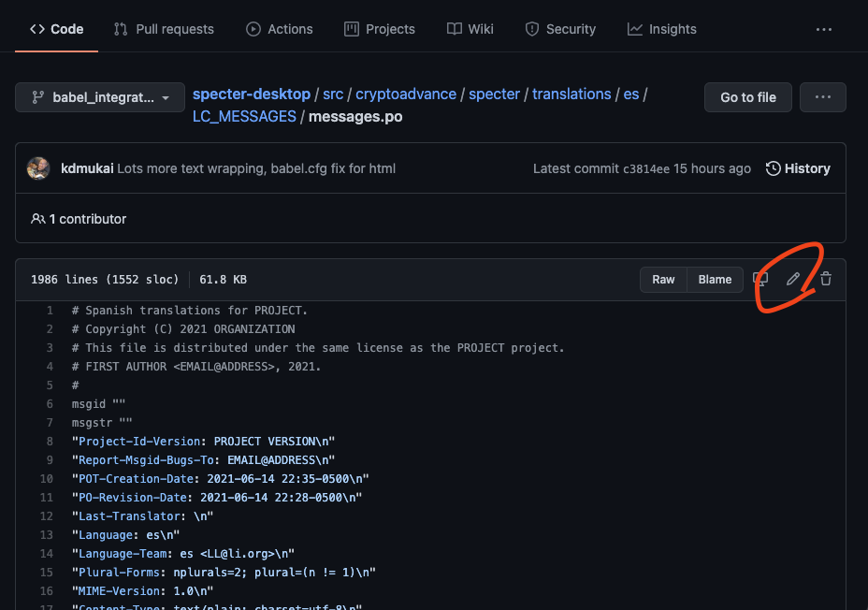The image size is (868, 610).
Task: Click the 'Plural-Forms' line
Action: (x=224, y=573)
